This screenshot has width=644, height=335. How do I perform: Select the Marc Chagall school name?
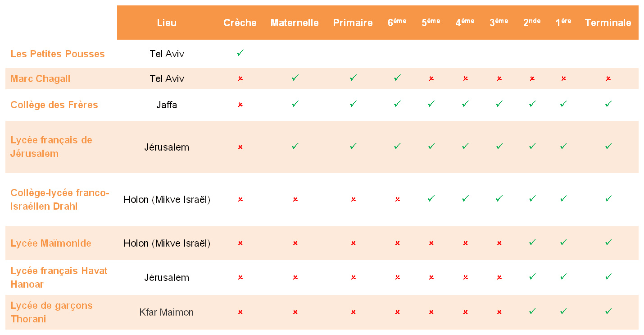pyautogui.click(x=41, y=79)
